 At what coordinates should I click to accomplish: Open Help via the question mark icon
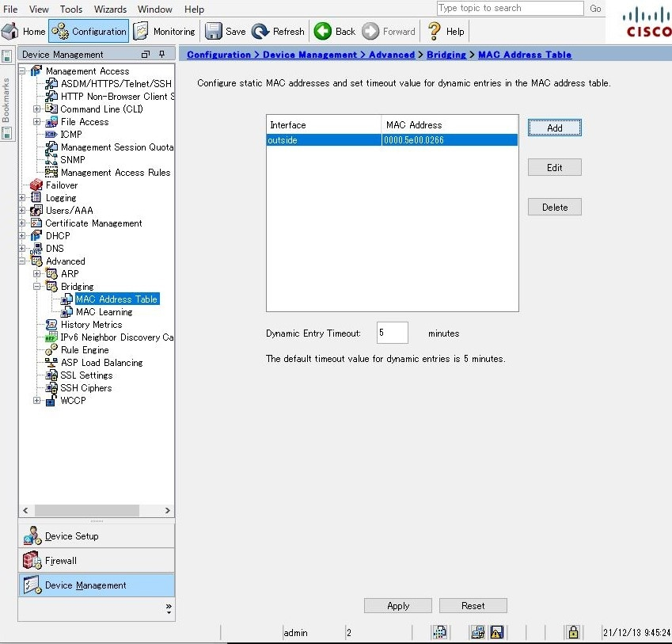point(434,32)
